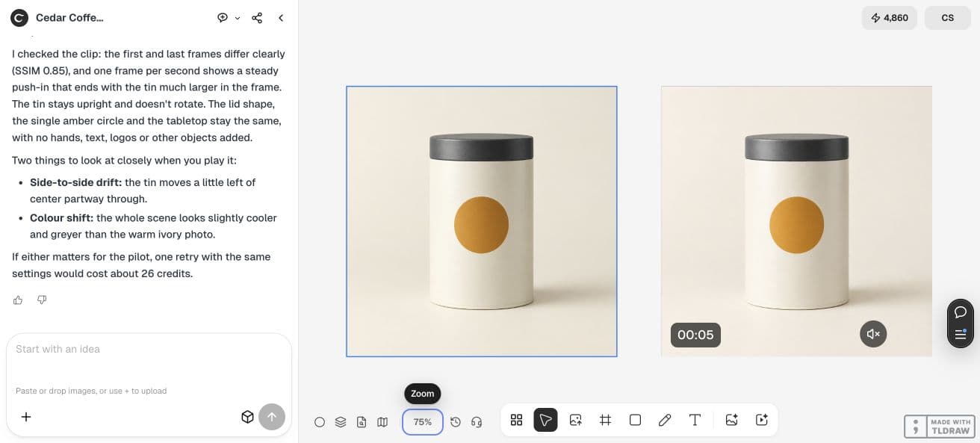980x443 pixels.
Task: Collapse the chat panel with the left chevron
Action: click(281, 18)
